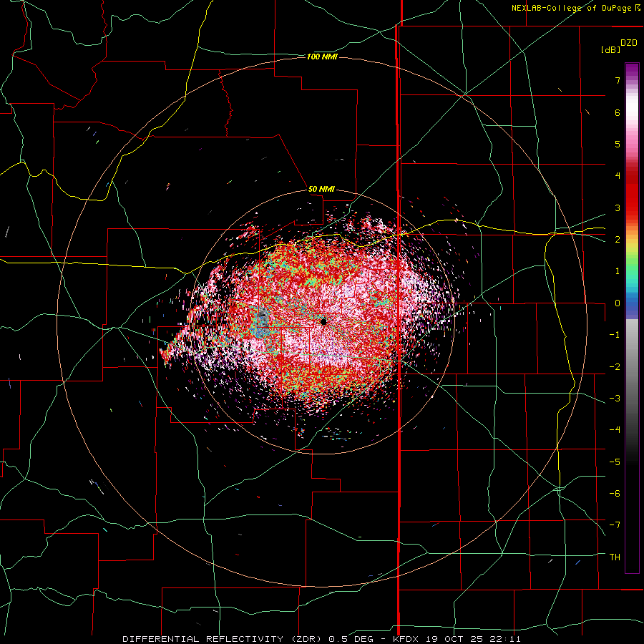Click the legend value 1
Image resolution: width=644 pixels, height=644 pixels.
tap(618, 271)
